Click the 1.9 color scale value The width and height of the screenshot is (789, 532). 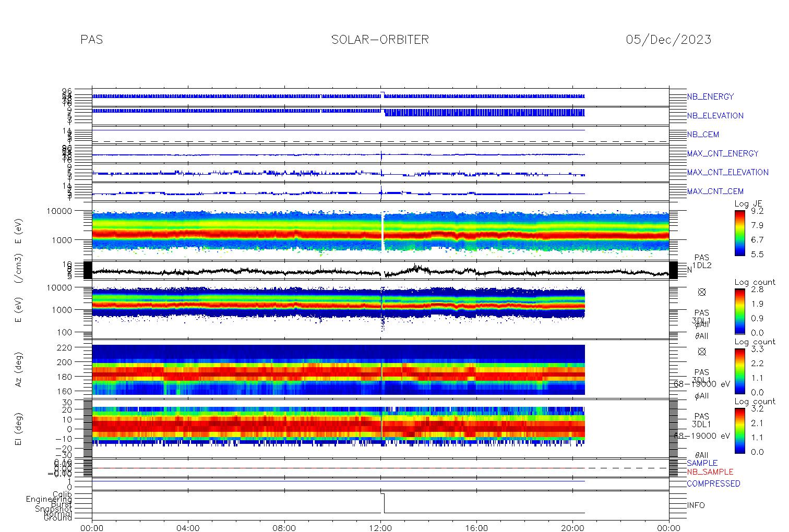pyautogui.click(x=757, y=304)
